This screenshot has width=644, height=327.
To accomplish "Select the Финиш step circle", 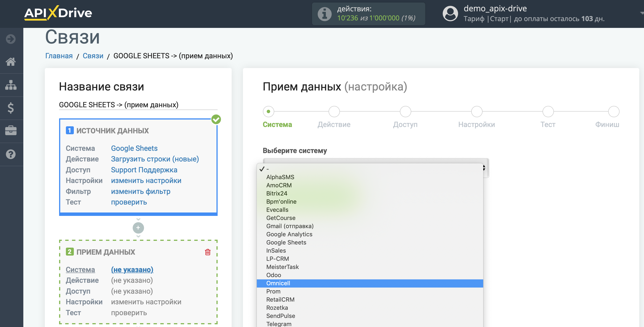I will tap(613, 111).
